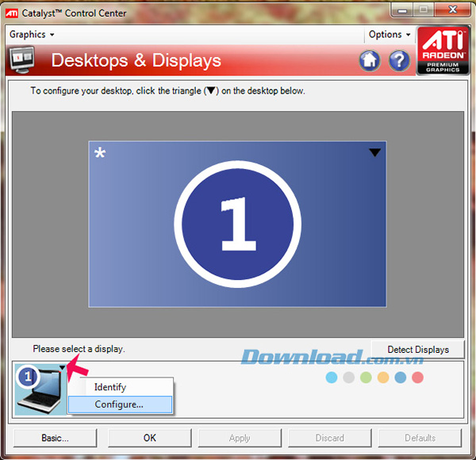Click the ATI Radeon Premium Graphics logo
Screen dimensions: 476x460
point(443,51)
